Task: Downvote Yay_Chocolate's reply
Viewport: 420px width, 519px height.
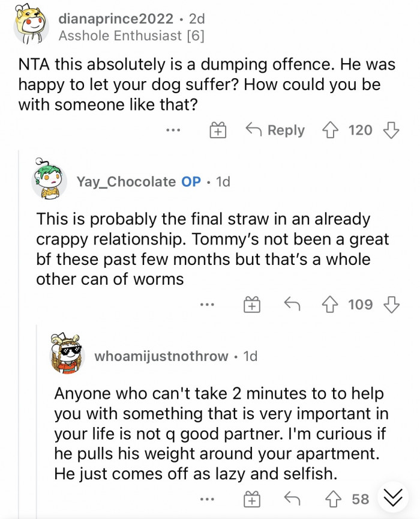Action: [391, 305]
